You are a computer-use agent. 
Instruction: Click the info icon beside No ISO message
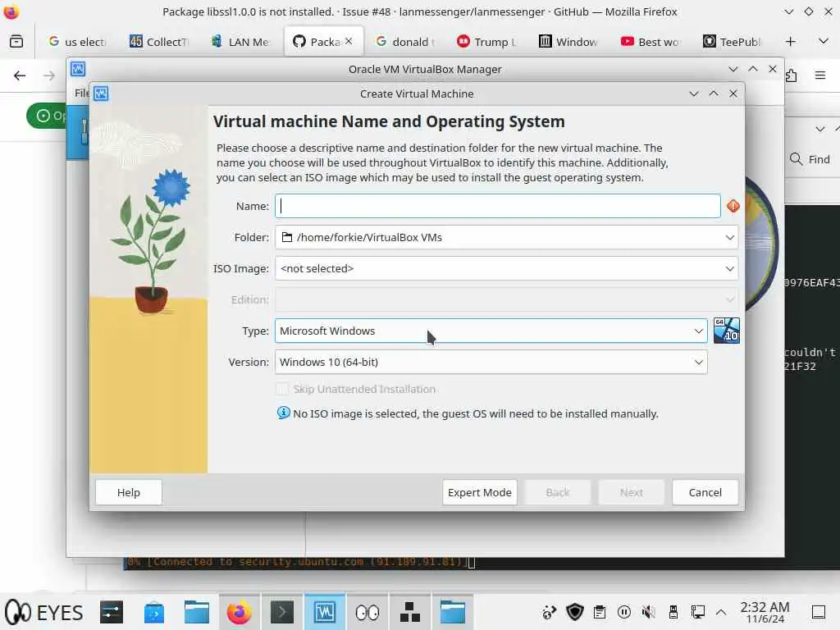[283, 413]
